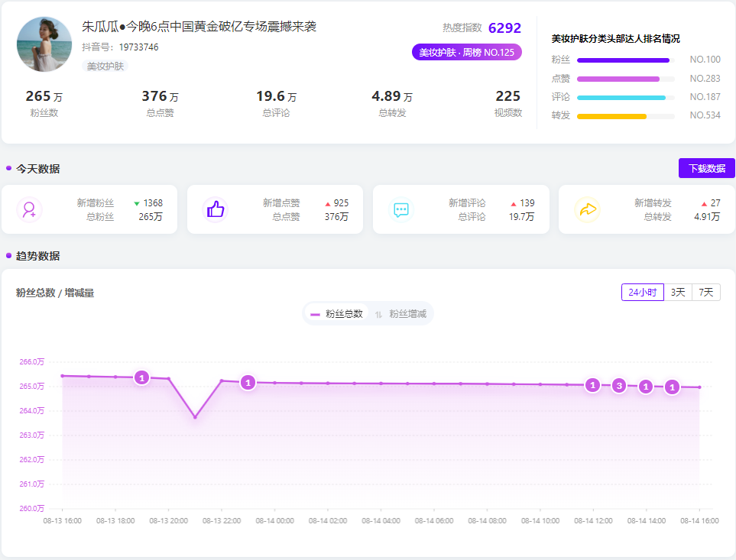Click the profile avatar photo of 朱瓜瓜

44,44
